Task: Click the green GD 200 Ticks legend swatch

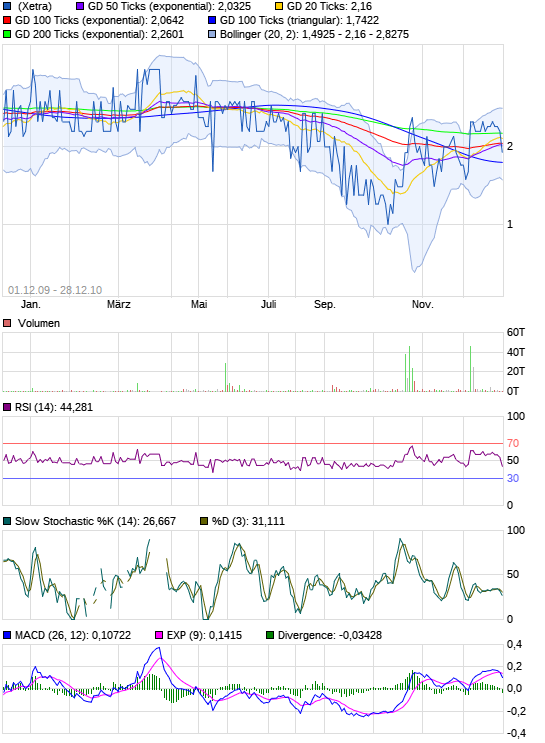Action: (7, 34)
